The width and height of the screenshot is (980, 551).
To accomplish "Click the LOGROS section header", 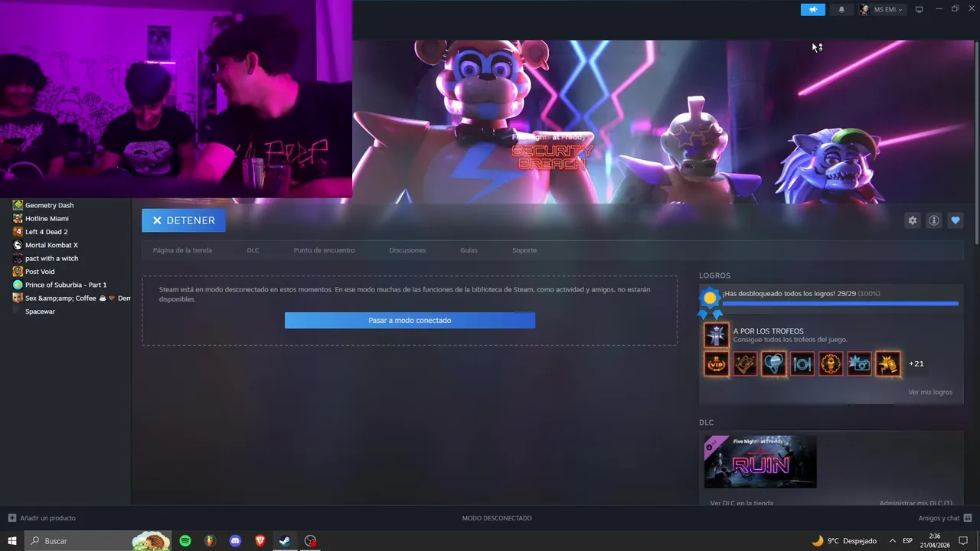I will click(715, 275).
